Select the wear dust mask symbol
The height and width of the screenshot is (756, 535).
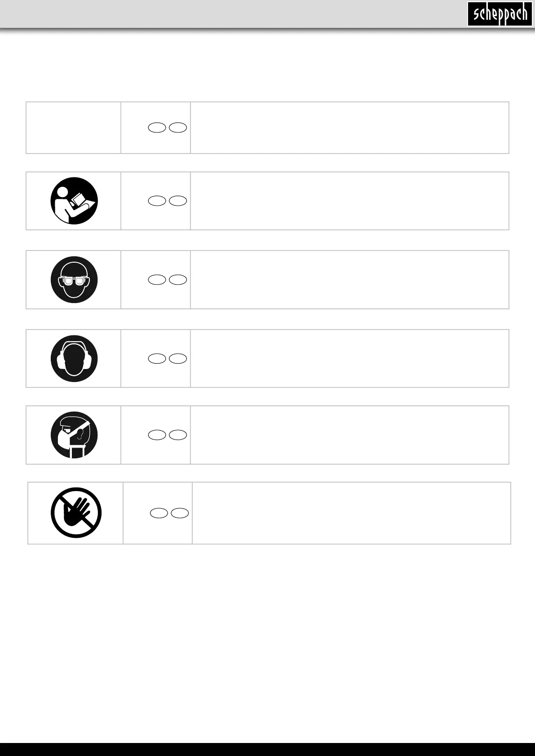click(x=74, y=435)
